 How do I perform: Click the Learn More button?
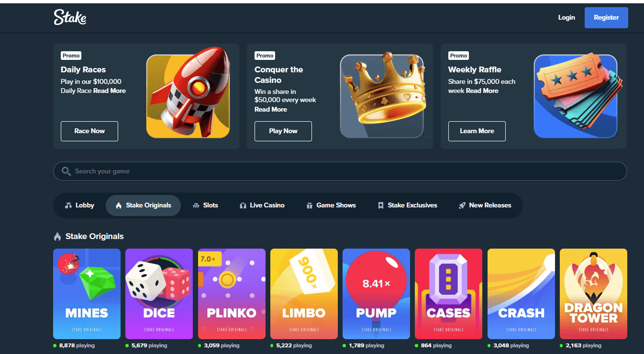477,131
